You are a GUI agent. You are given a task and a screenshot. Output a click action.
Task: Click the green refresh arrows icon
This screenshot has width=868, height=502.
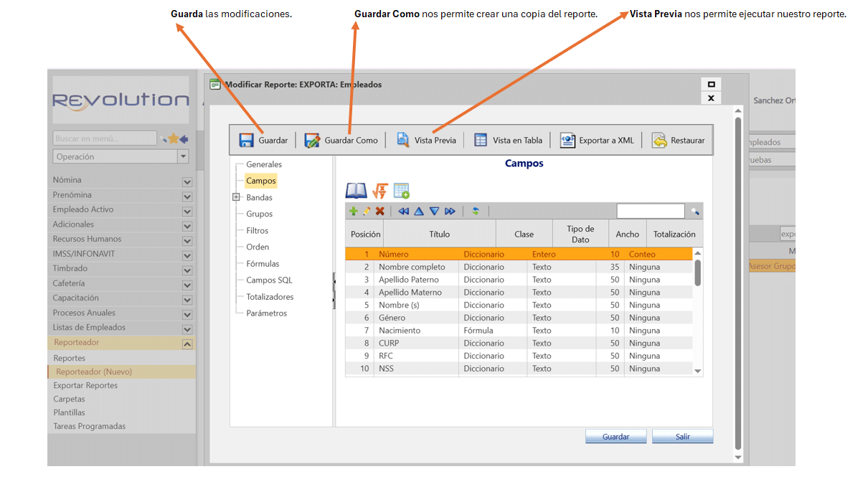click(475, 212)
